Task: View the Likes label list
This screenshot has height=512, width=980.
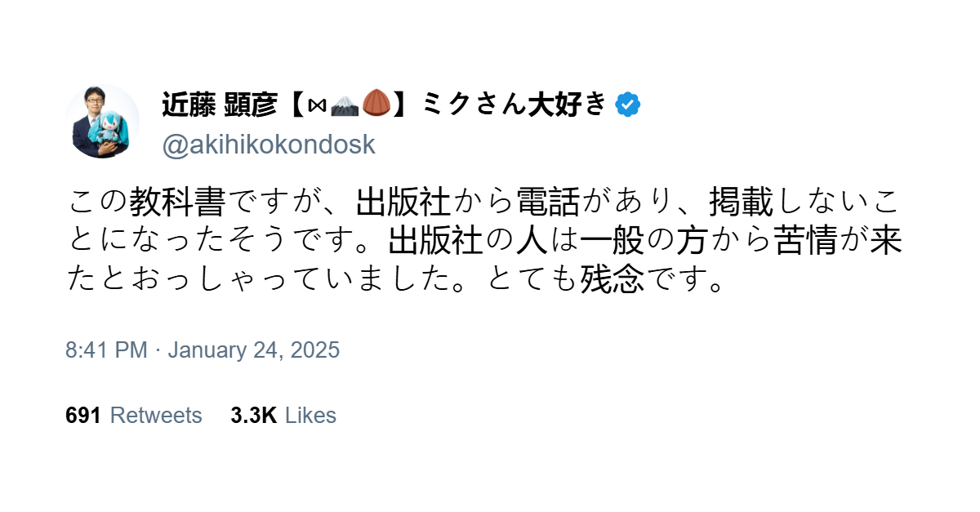Action: 310,415
